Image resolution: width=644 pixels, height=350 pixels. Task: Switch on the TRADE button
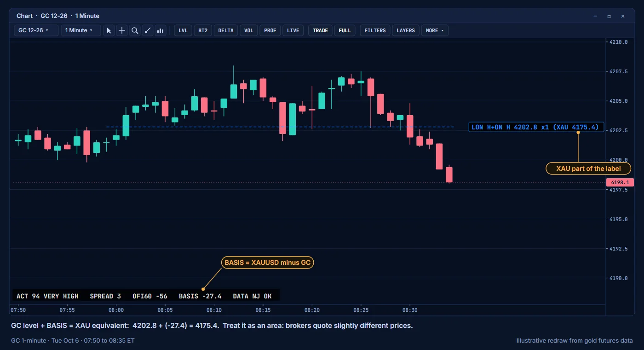pyautogui.click(x=320, y=30)
